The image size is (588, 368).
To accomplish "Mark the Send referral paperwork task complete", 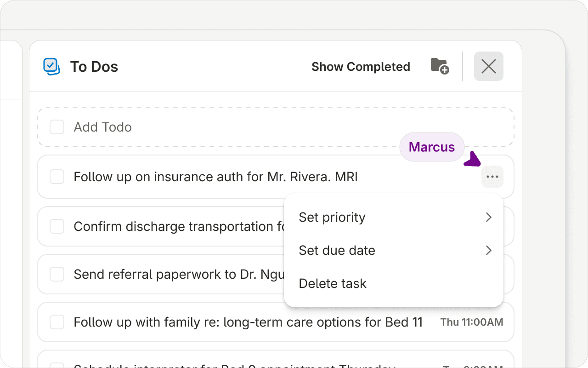I will [x=57, y=274].
